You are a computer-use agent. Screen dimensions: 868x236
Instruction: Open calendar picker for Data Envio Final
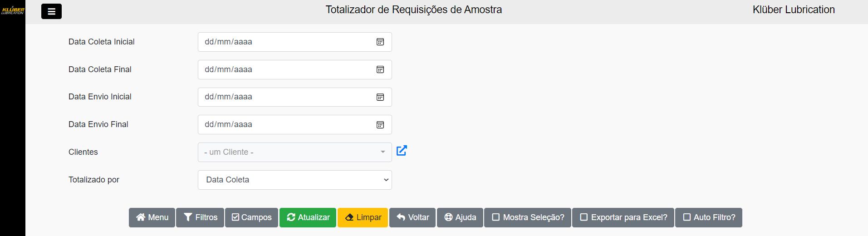(380, 125)
